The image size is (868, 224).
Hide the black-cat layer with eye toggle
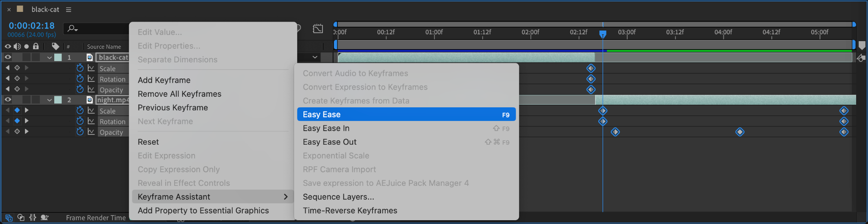coord(8,57)
